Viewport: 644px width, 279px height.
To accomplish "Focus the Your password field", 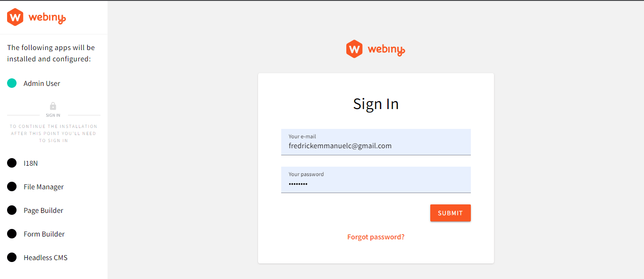I will 376,184.
